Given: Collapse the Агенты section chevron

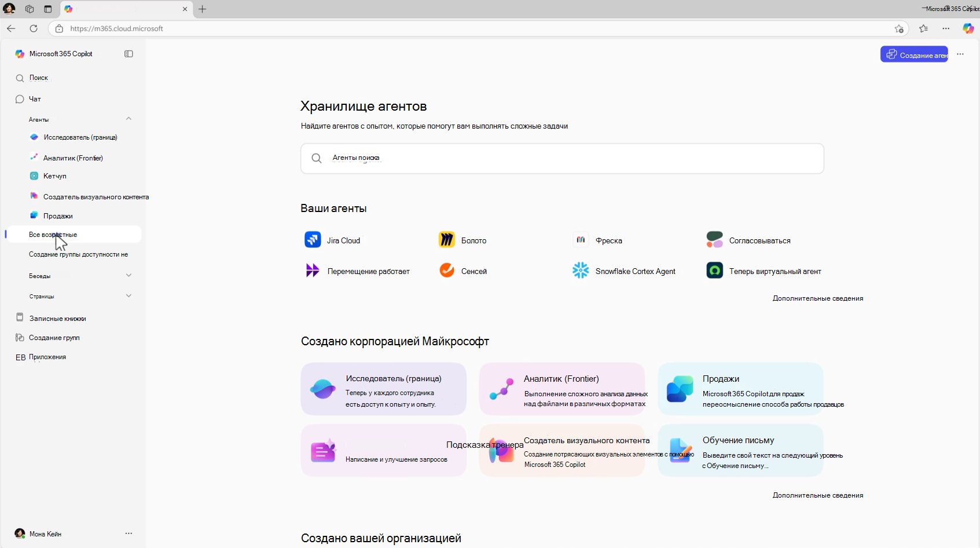Looking at the screenshot, I should [129, 119].
